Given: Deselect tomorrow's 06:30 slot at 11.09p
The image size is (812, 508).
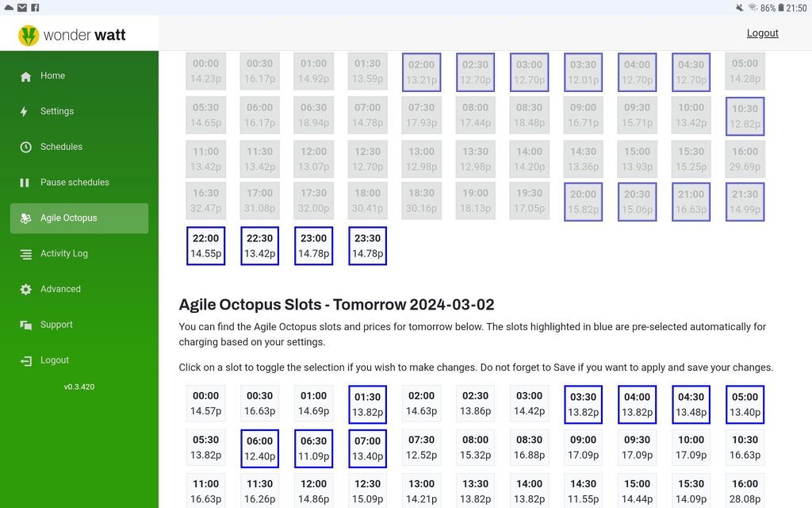Looking at the screenshot, I should click(313, 448).
